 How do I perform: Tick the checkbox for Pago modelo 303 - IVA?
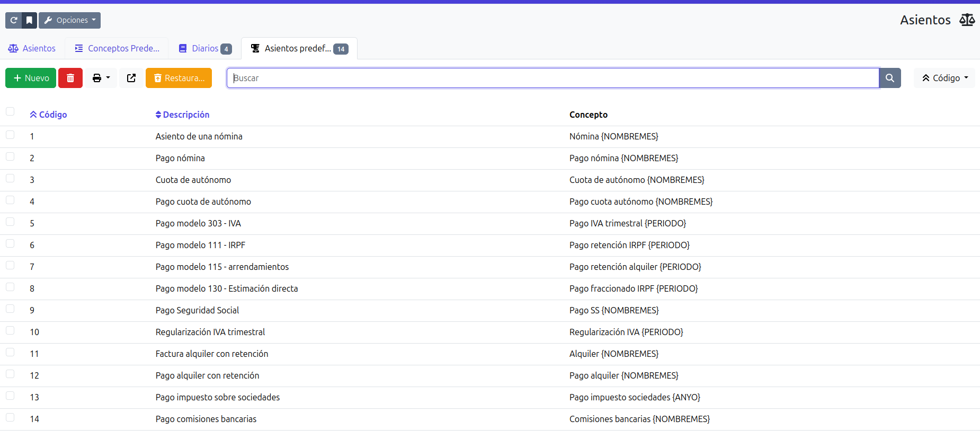pos(10,222)
